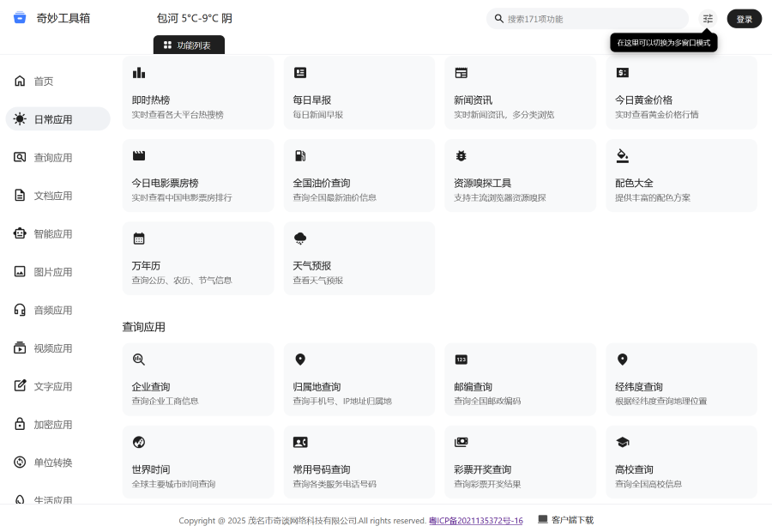This screenshot has width=772, height=532.
Task: Open the 万年历 calendar tool
Action: click(x=197, y=257)
